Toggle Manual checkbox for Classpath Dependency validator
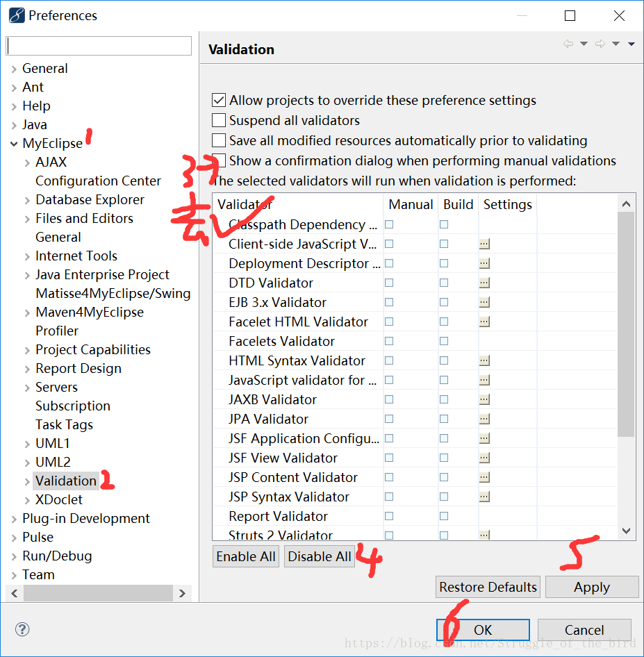Image resolution: width=644 pixels, height=657 pixels. click(389, 224)
